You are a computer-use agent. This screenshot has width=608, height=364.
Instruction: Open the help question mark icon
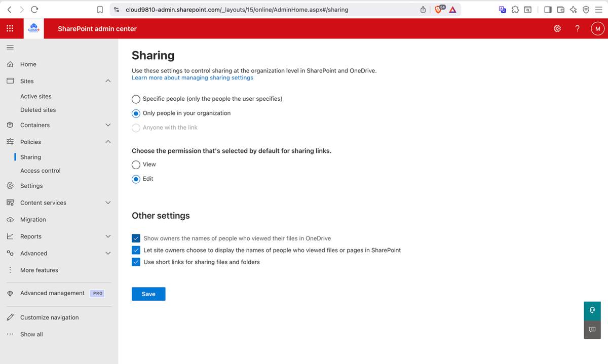pos(577,29)
